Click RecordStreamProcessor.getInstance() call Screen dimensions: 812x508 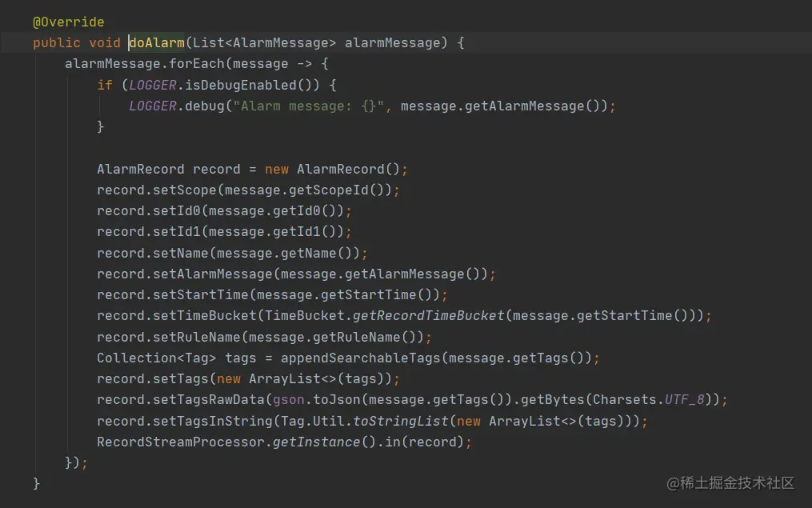coord(236,442)
